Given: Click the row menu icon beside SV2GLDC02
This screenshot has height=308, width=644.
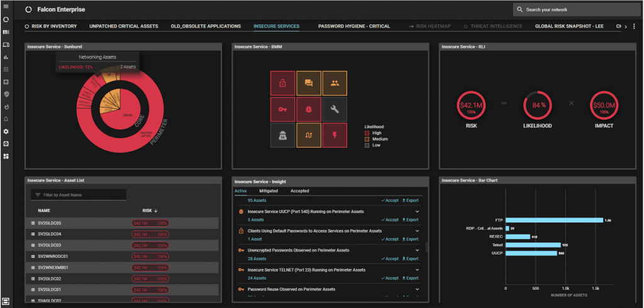Looking at the screenshot, I should 33,279.
